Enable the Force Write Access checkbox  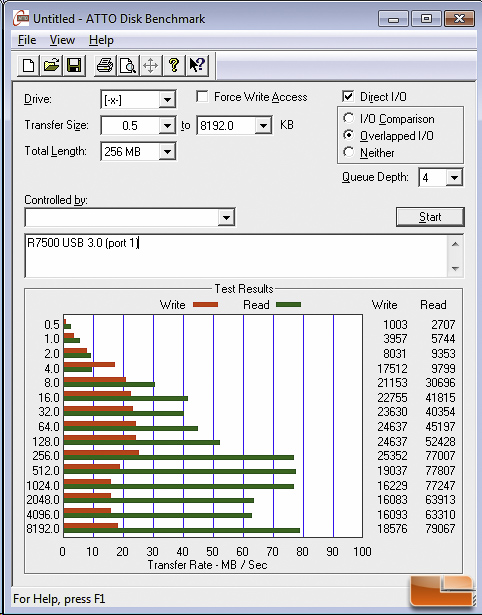(202, 96)
